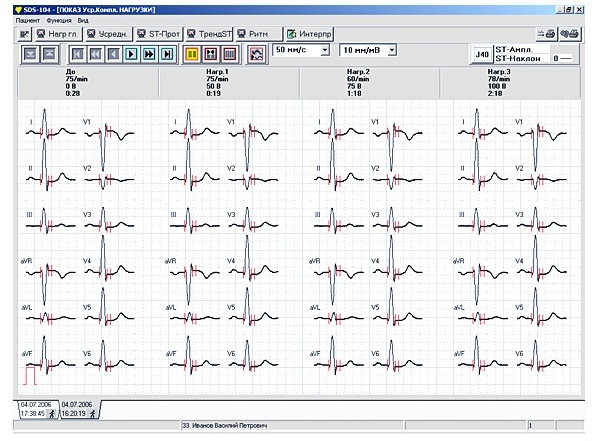Click the first icon left of Нагр гл.
The width and height of the screenshot is (600, 441).
pos(24,34)
